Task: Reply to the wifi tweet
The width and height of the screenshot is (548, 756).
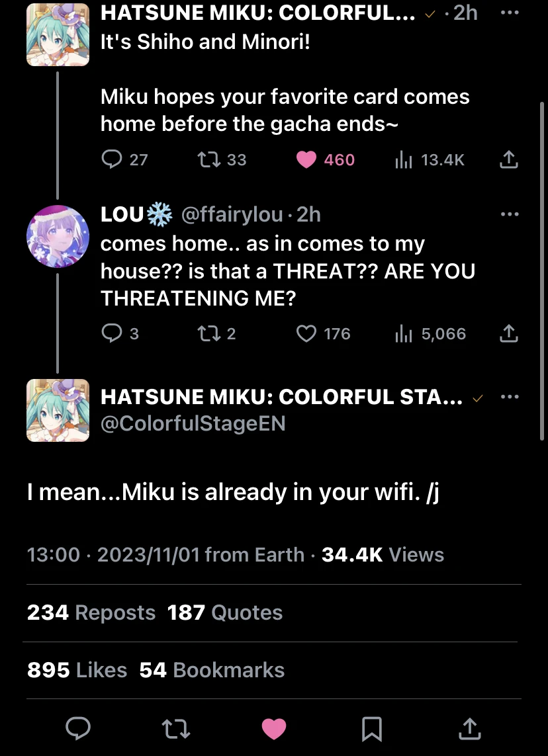Action: coord(79,729)
